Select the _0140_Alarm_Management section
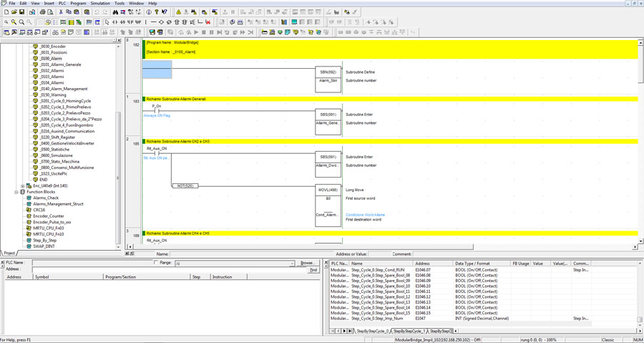Viewport: 644px width, 343px height. click(64, 89)
